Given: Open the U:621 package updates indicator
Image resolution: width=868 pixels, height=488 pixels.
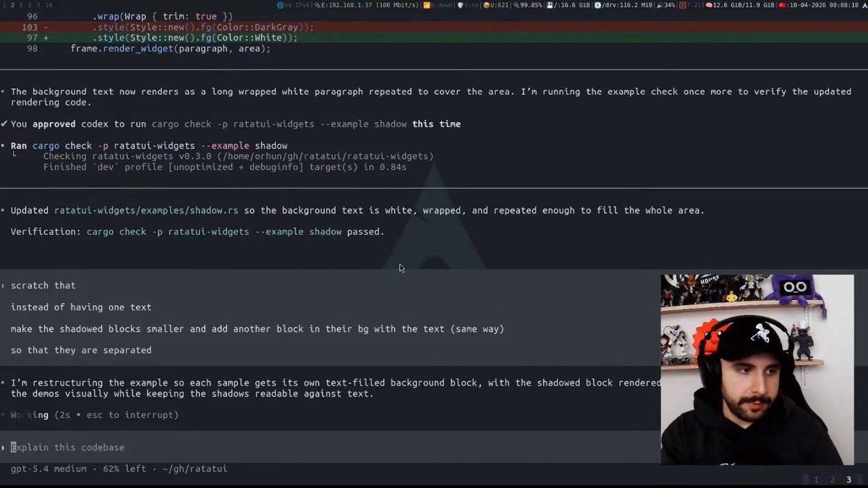Looking at the screenshot, I should (x=486, y=4).
